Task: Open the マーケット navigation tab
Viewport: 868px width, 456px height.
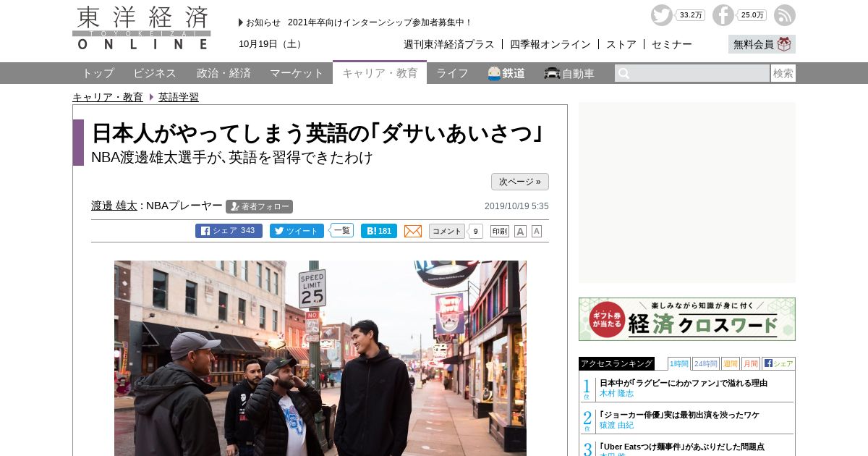Action: click(x=297, y=73)
